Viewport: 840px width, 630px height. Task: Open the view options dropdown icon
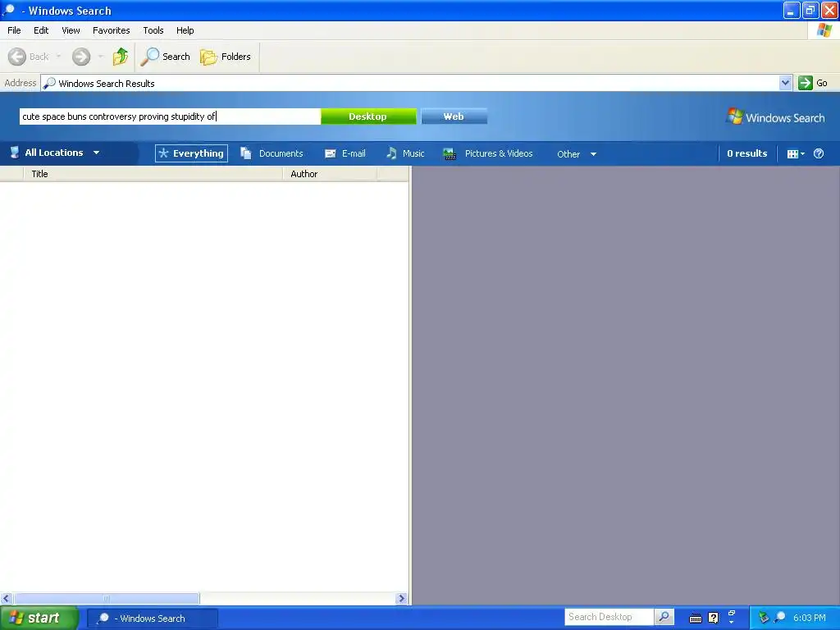(796, 153)
